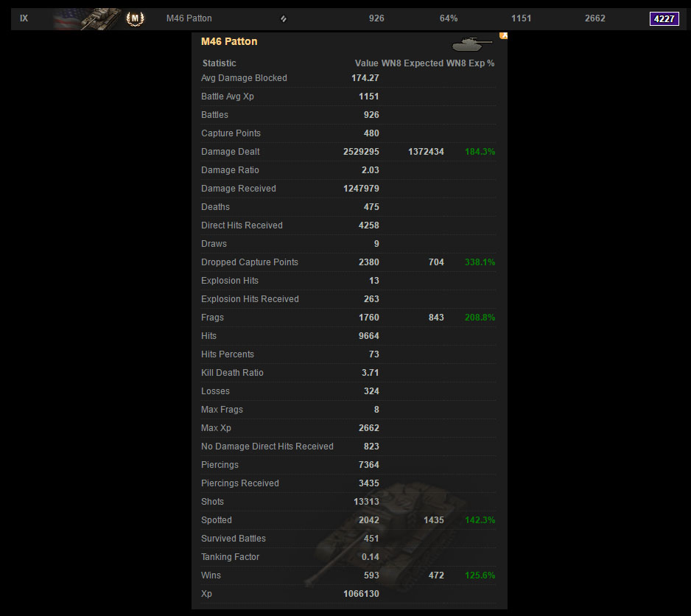Click the Statistic column header
The image size is (691, 616).
[220, 63]
